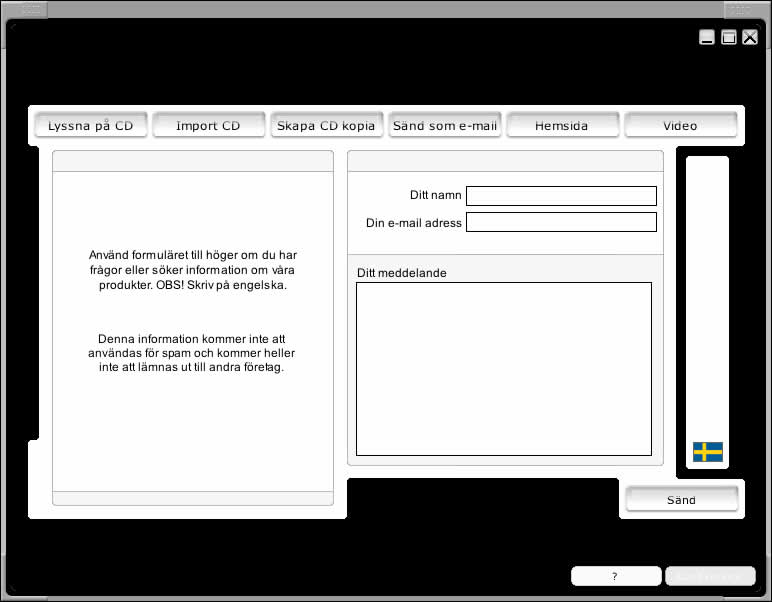The height and width of the screenshot is (602, 772).
Task: Click the faded button right of the help button
Action: click(x=710, y=576)
